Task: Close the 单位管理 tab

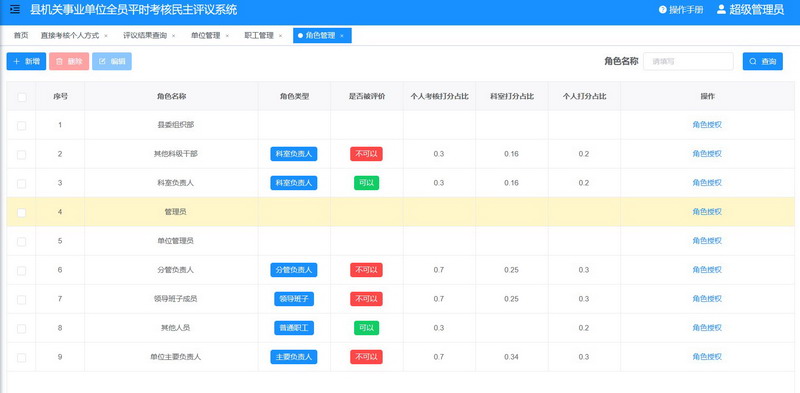Action: click(227, 36)
